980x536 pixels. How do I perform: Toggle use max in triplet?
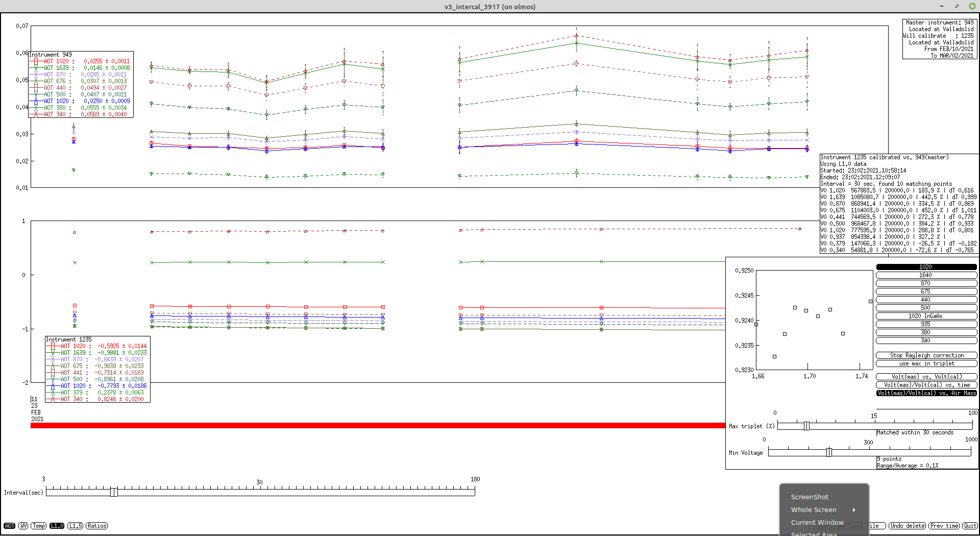[x=926, y=363]
